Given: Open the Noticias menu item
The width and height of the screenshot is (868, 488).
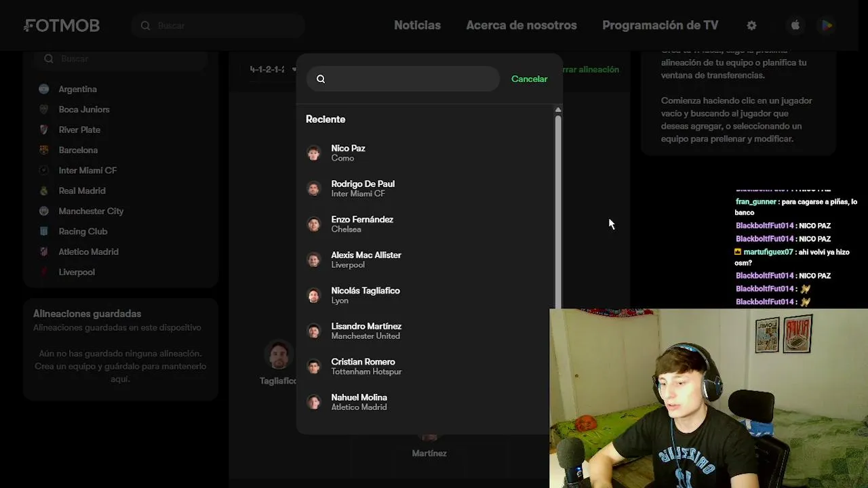Looking at the screenshot, I should pos(417,25).
